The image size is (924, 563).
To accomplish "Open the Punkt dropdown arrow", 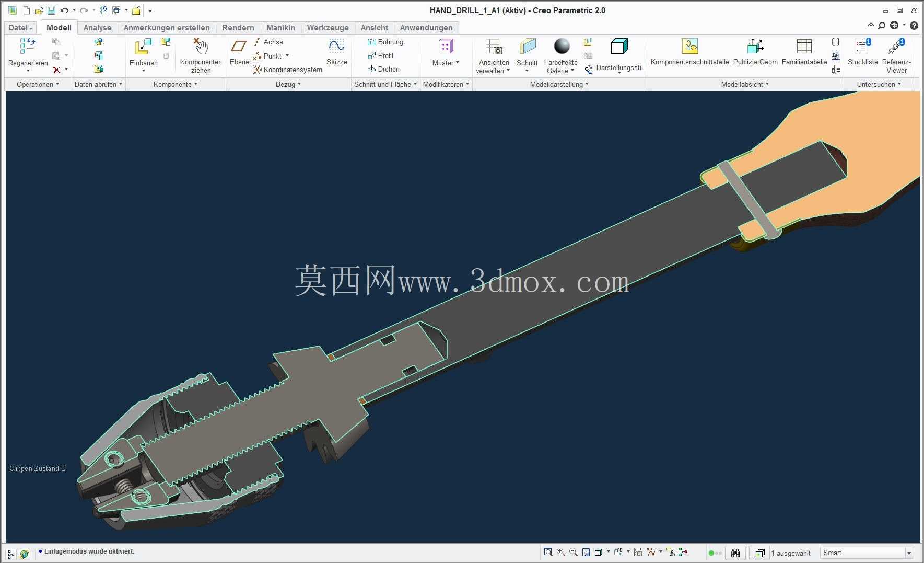I will (287, 56).
